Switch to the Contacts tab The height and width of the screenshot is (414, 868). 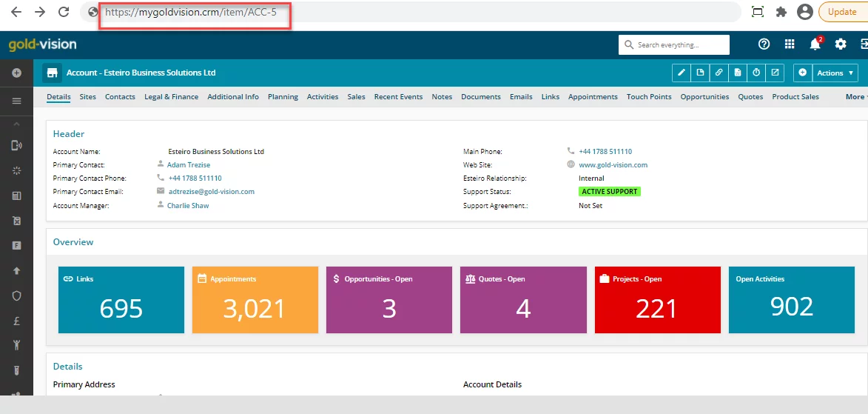click(x=120, y=96)
